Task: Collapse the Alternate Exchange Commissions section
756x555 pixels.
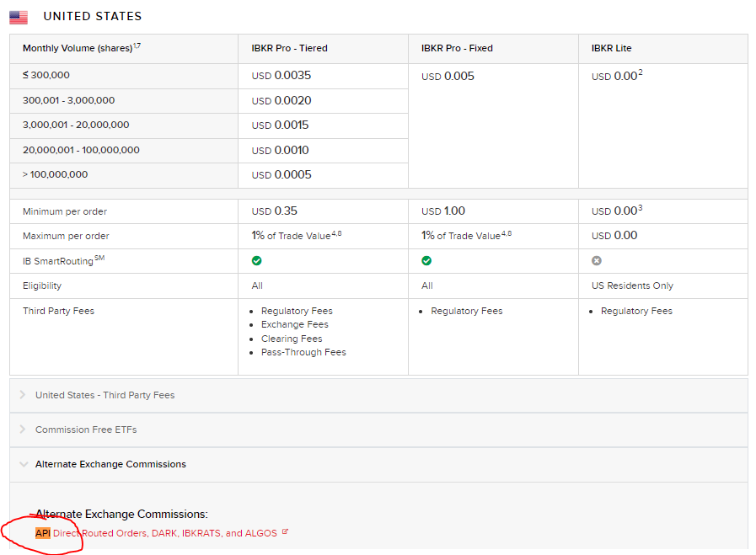Action: click(x=378, y=464)
